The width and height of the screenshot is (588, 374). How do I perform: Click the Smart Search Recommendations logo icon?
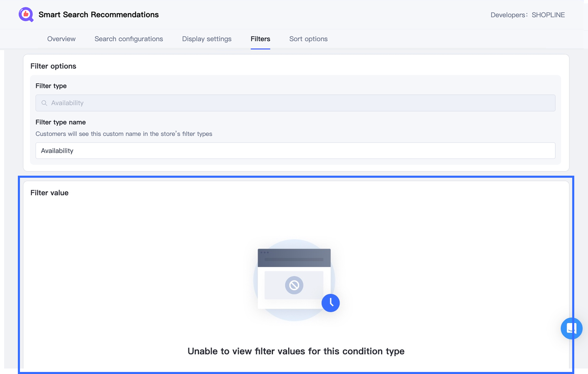coord(26,15)
